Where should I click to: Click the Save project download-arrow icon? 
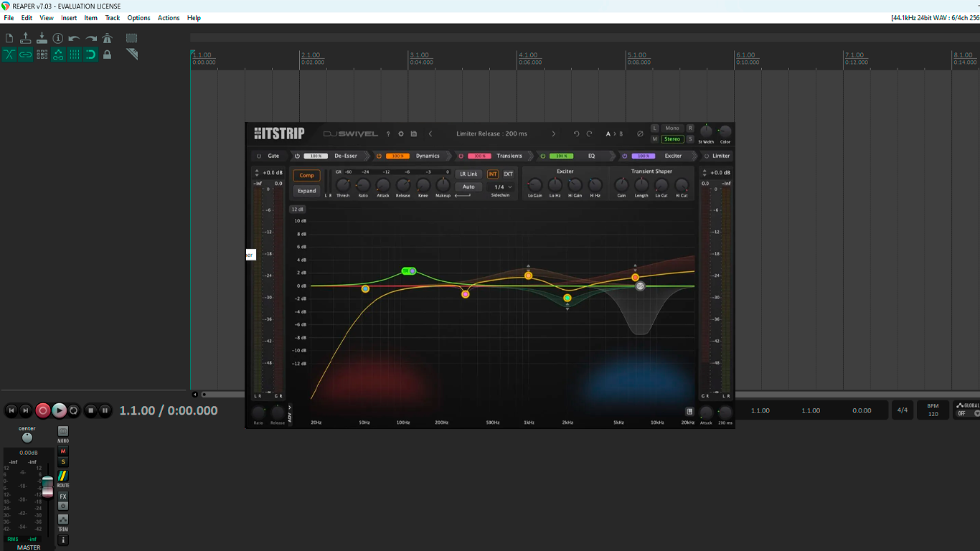pyautogui.click(x=42, y=38)
